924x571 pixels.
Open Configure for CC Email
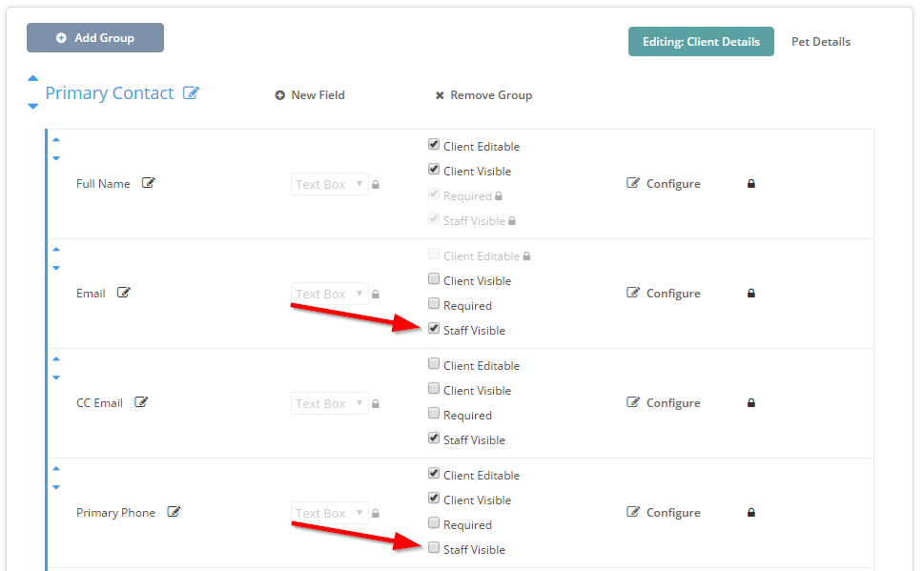[x=664, y=402]
